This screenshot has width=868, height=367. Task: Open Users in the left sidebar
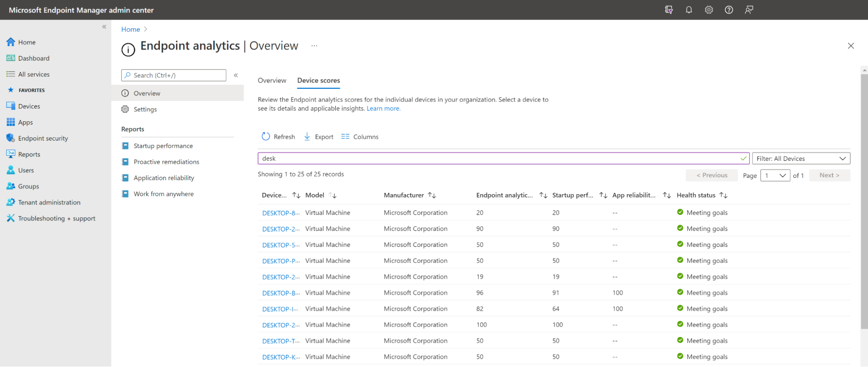point(26,171)
